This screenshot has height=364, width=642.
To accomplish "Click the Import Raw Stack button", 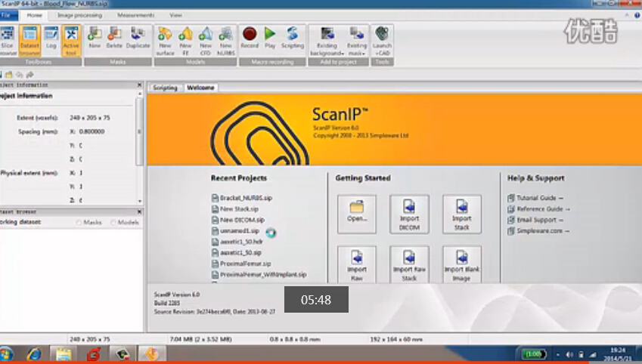I will click(x=409, y=264).
